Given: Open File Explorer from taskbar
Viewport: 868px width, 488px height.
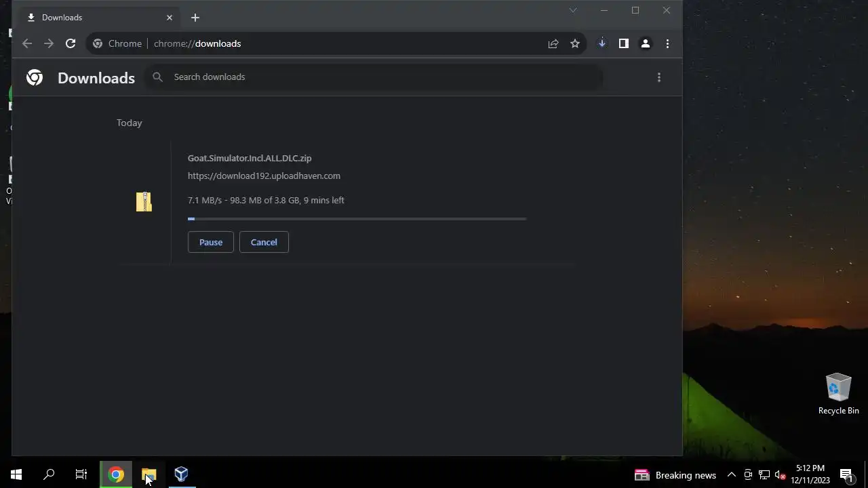Looking at the screenshot, I should click(149, 474).
